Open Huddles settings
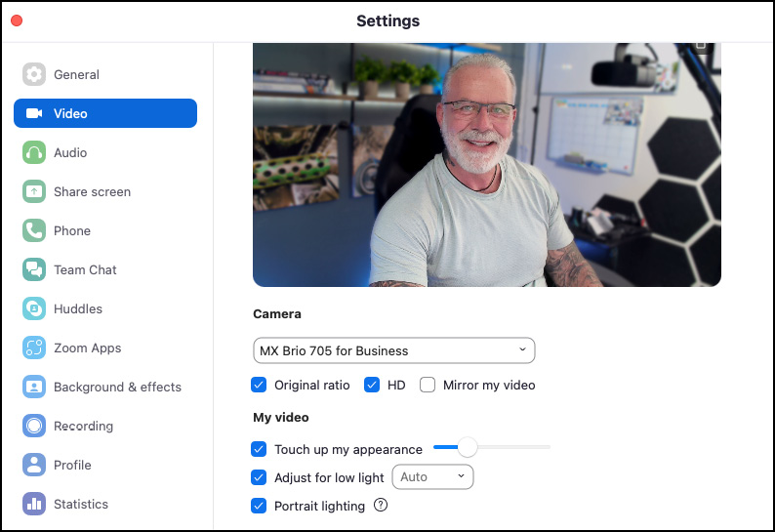 coord(105,308)
